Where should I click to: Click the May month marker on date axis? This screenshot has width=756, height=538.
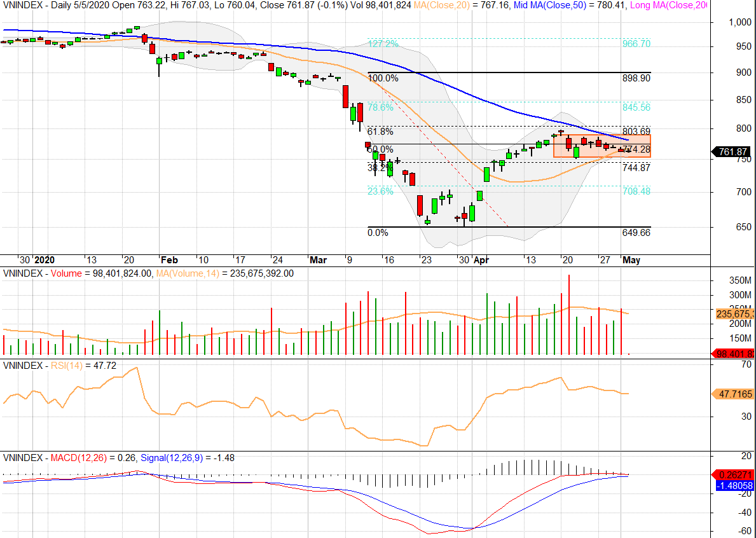point(631,260)
